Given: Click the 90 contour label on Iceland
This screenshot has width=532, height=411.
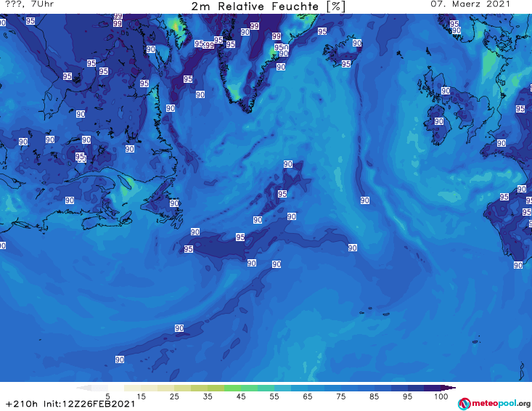Looking at the screenshot, I should tap(357, 43).
